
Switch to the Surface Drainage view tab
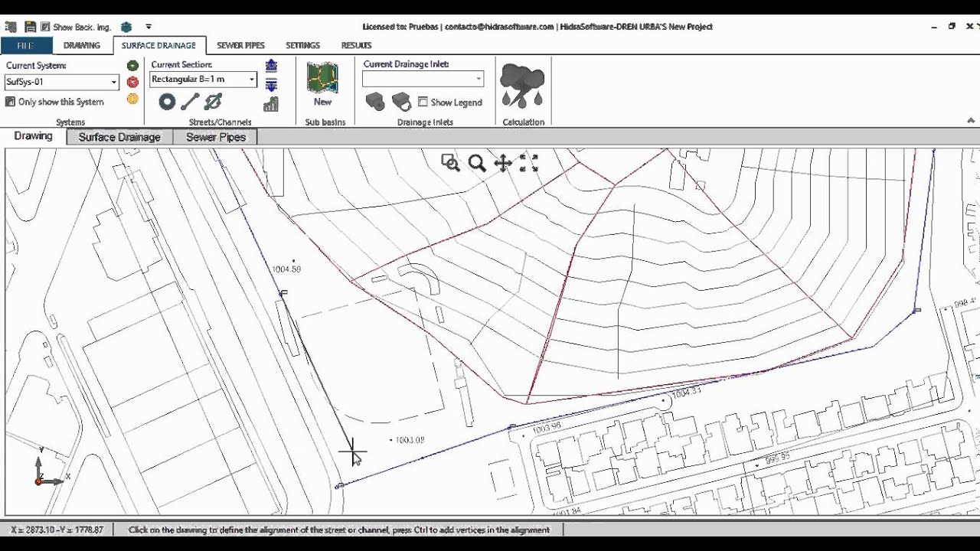point(119,137)
